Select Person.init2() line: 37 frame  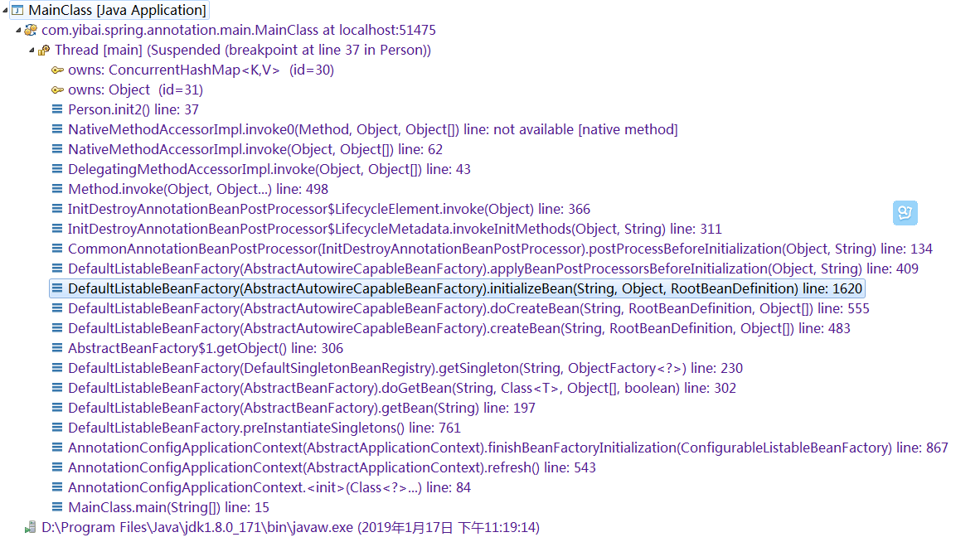point(133,110)
